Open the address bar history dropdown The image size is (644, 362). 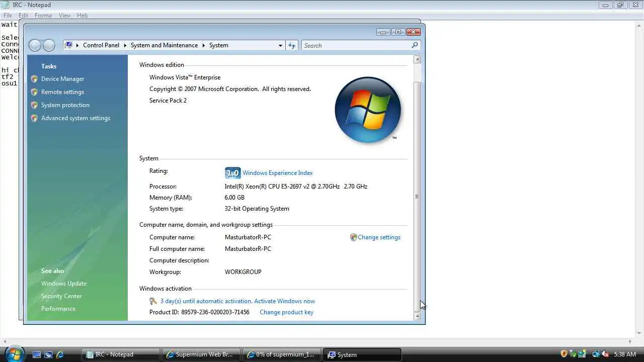point(280,45)
